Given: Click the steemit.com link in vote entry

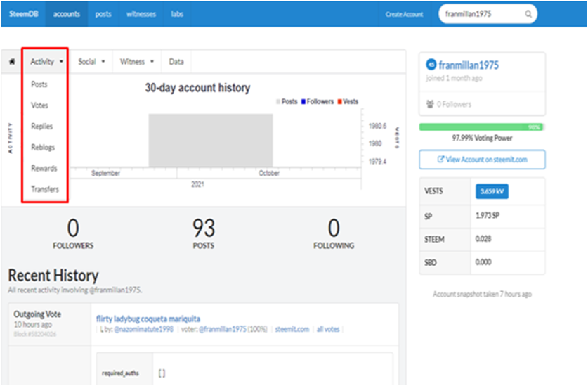Looking at the screenshot, I should (292, 329).
